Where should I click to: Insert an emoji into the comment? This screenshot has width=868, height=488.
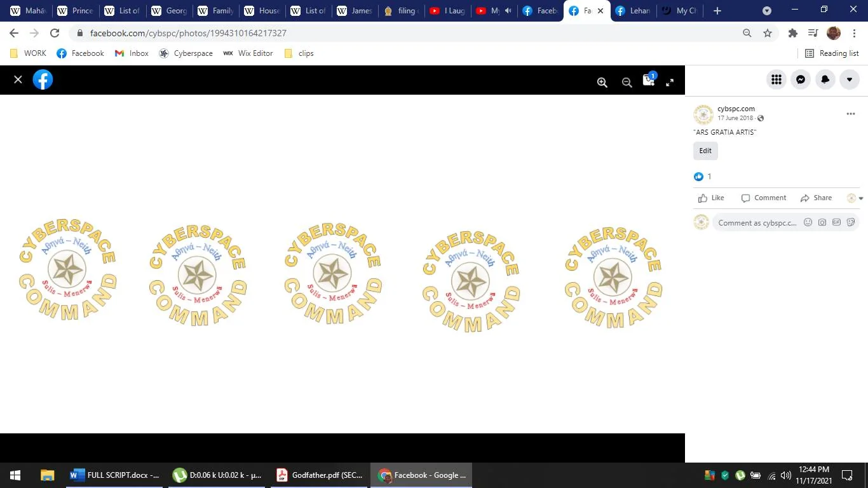pyautogui.click(x=808, y=222)
